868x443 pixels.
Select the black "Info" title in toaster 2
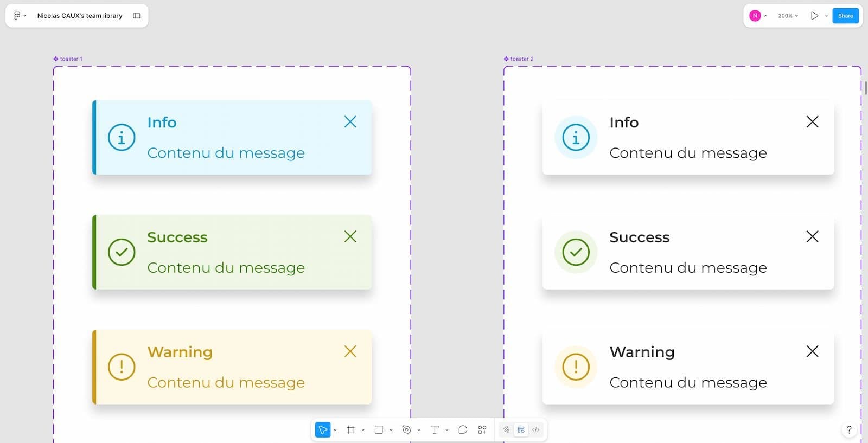point(624,123)
